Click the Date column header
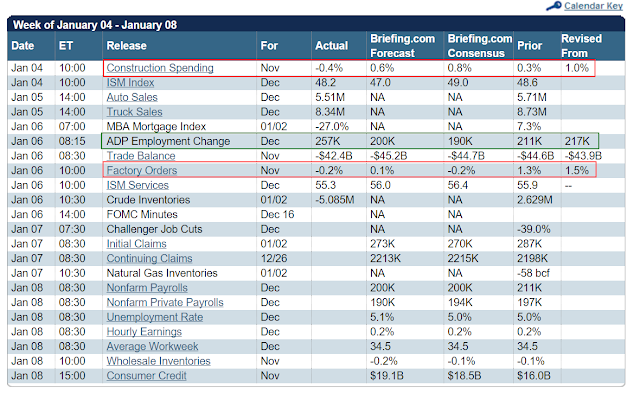The height and width of the screenshot is (399, 640). click(22, 46)
